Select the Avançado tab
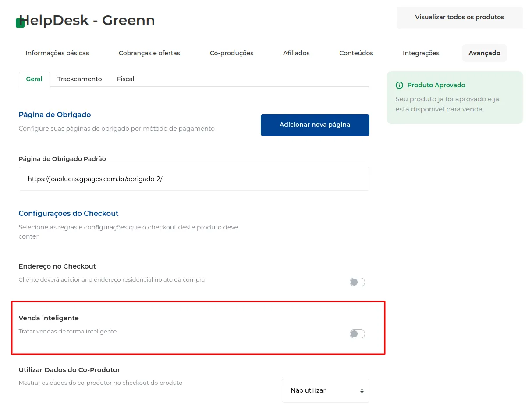Image resolution: width=532 pixels, height=419 pixels. tap(484, 53)
